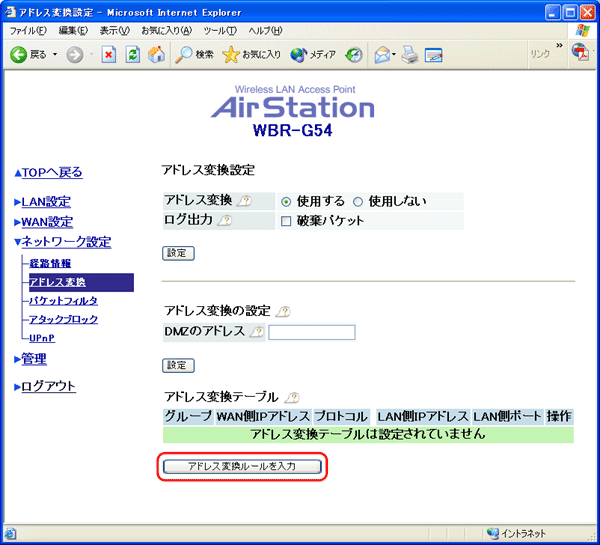Click the Print icon
The height and width of the screenshot is (545, 600).
410,55
